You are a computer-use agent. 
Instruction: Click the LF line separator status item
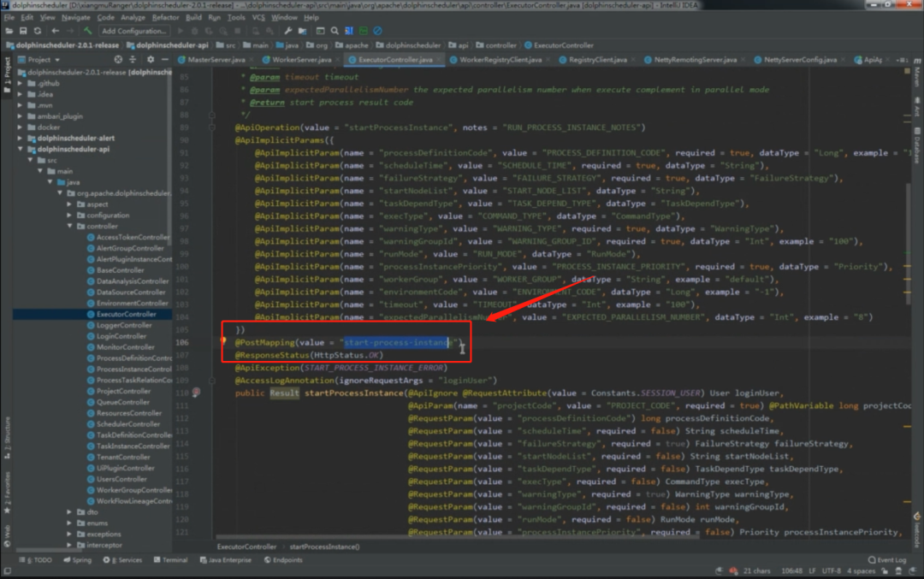[x=812, y=570]
